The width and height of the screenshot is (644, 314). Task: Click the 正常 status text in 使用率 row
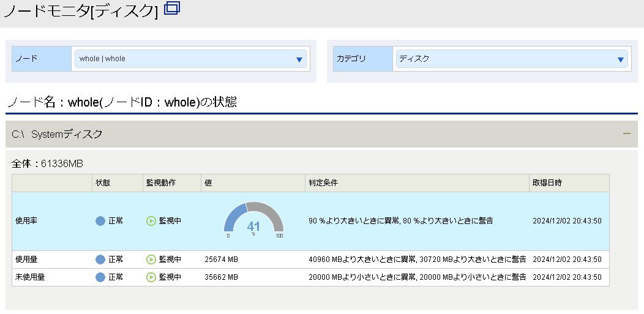tap(116, 221)
